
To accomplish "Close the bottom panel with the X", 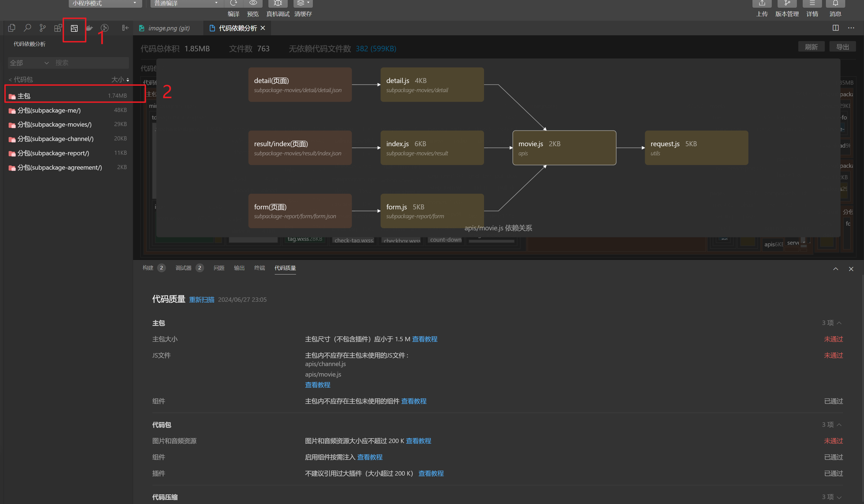I will [851, 269].
